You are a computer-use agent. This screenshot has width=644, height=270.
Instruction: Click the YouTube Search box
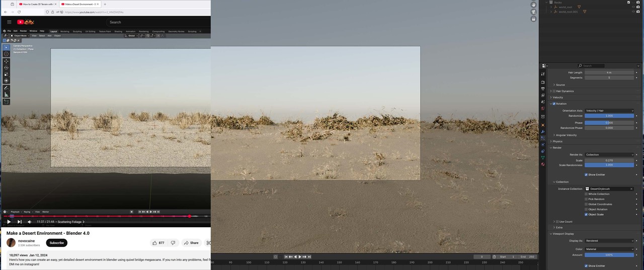click(x=158, y=22)
